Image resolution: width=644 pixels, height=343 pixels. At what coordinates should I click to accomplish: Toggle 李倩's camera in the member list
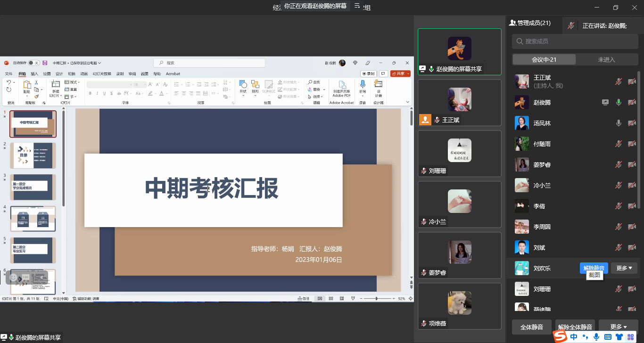(x=632, y=206)
